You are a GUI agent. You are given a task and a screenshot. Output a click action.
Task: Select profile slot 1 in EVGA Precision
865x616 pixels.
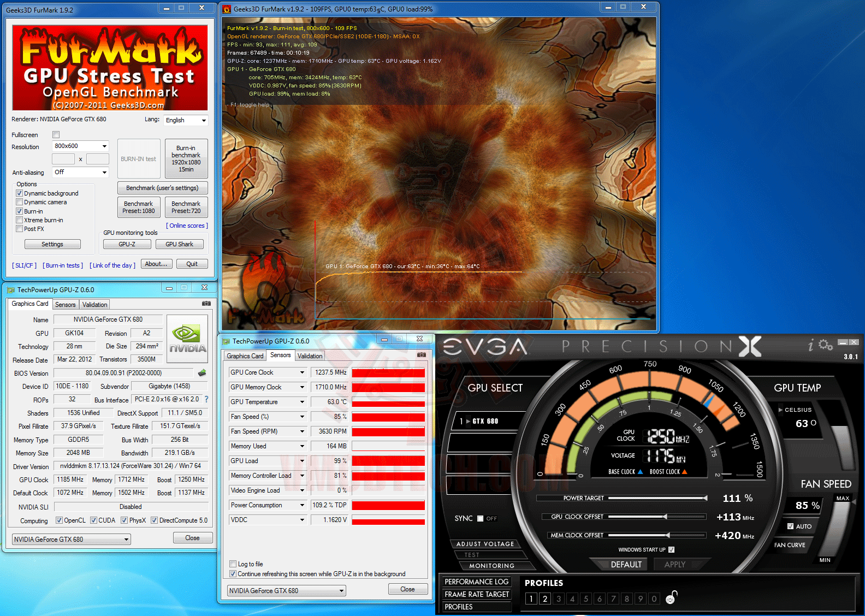click(531, 599)
